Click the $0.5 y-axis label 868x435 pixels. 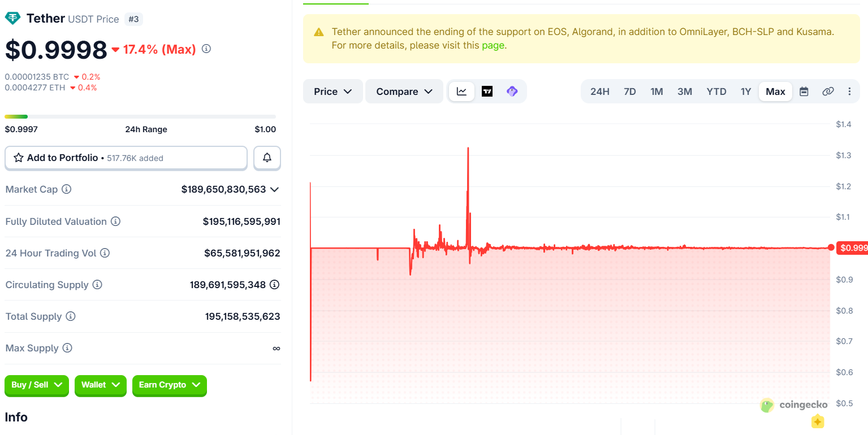tap(844, 403)
